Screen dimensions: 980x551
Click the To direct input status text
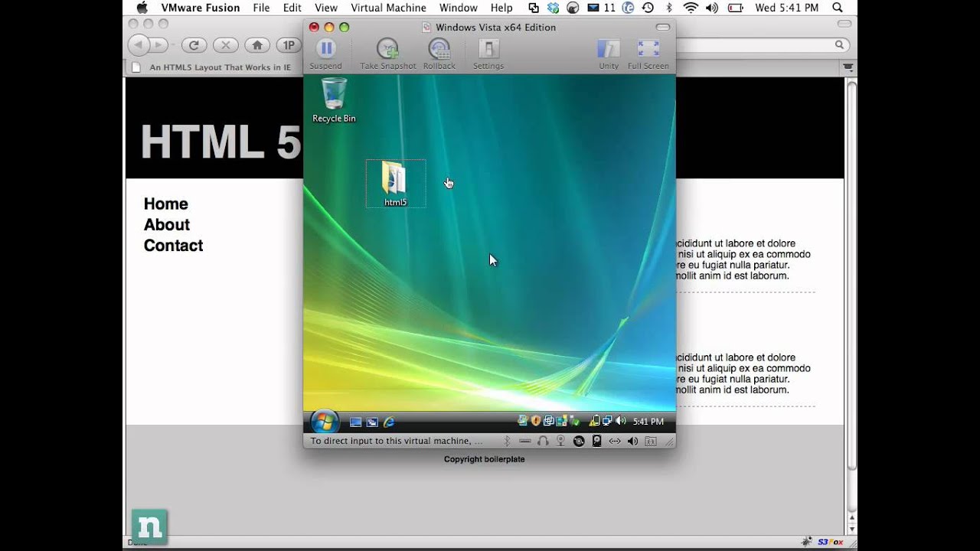pos(397,441)
